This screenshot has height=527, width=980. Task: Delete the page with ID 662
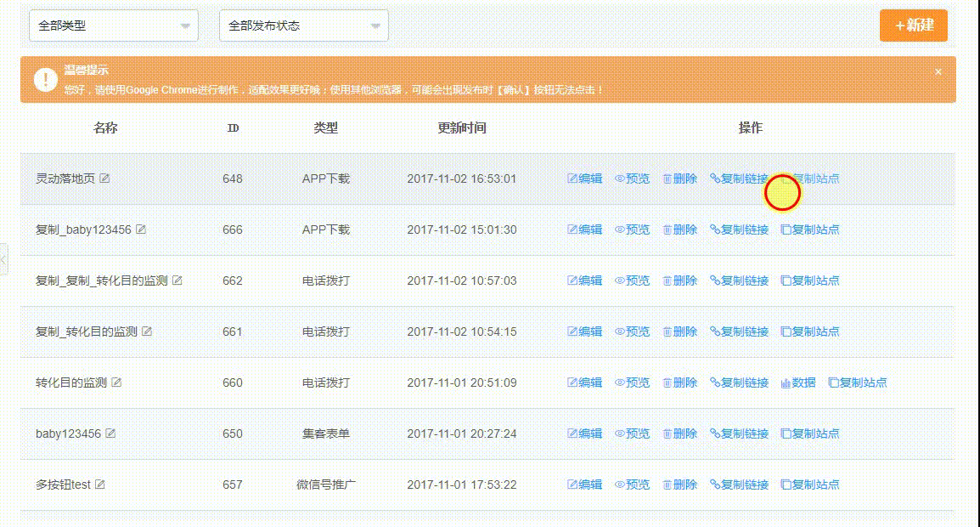click(679, 280)
